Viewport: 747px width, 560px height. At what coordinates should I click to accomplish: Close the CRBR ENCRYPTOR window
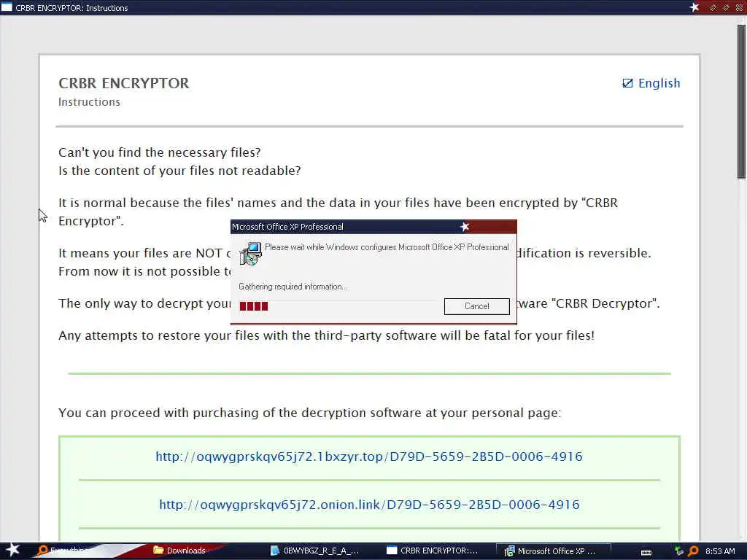point(740,7)
